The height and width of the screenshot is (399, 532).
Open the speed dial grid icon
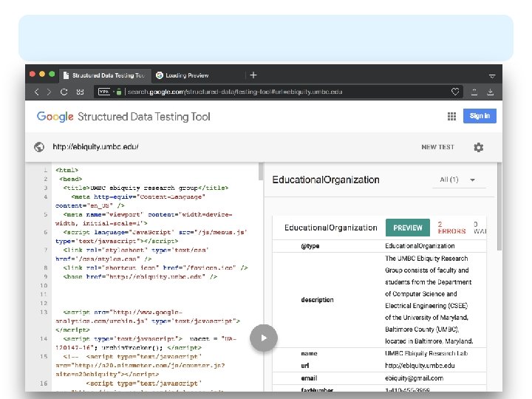[x=80, y=92]
